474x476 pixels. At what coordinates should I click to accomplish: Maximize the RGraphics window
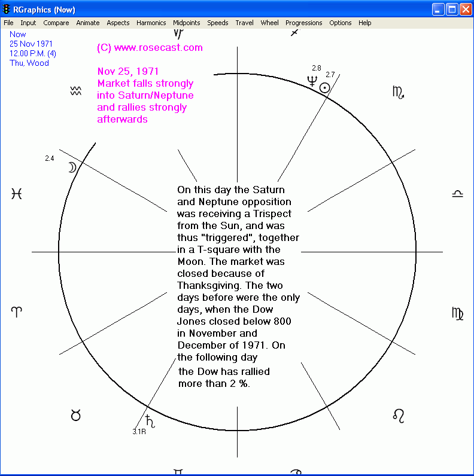point(452,10)
